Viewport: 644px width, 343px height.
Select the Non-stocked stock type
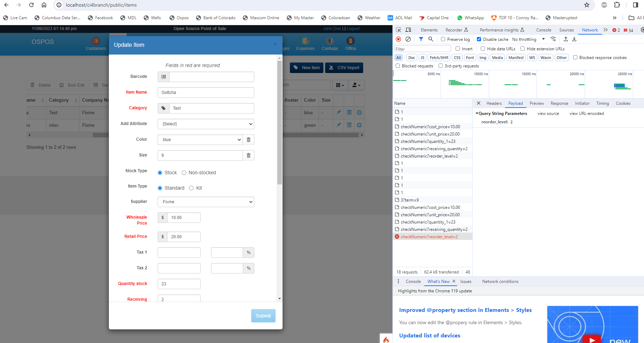coord(184,173)
